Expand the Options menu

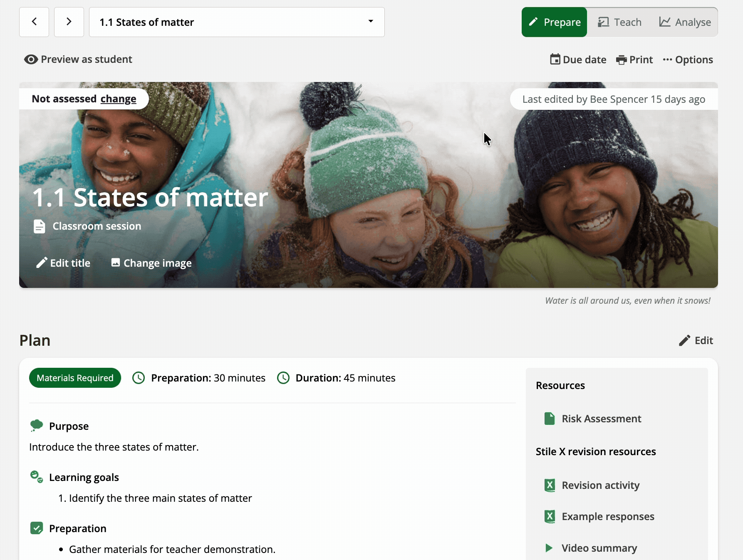(688, 59)
